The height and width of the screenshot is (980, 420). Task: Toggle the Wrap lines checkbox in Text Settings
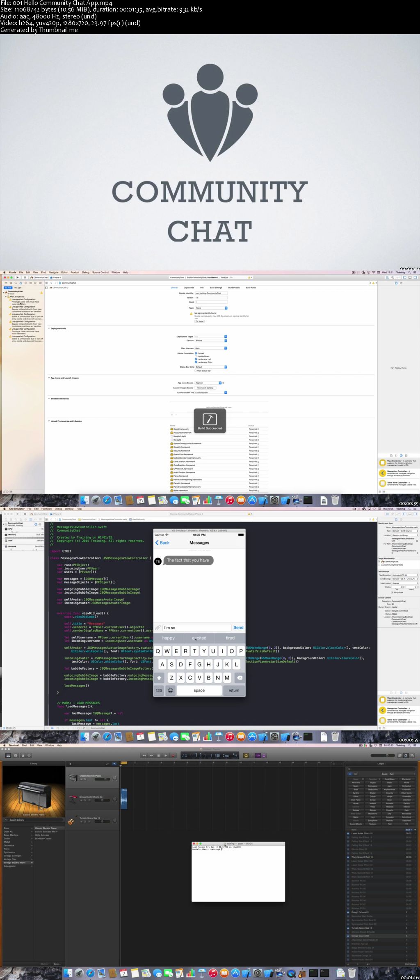click(393, 592)
